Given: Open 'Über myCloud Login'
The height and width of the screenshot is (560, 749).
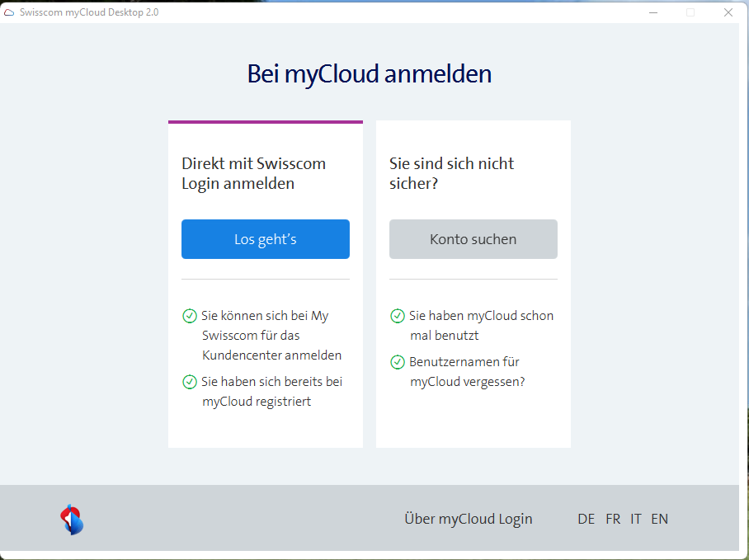Looking at the screenshot, I should [x=468, y=518].
